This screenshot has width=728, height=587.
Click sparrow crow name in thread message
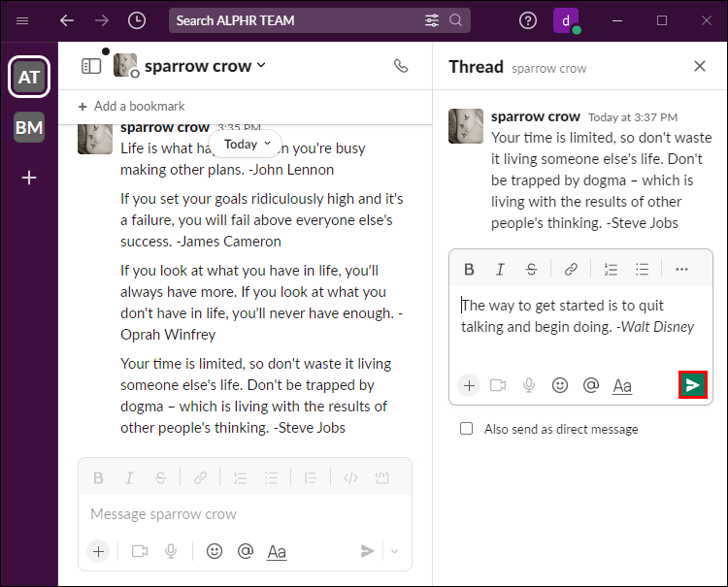(535, 116)
